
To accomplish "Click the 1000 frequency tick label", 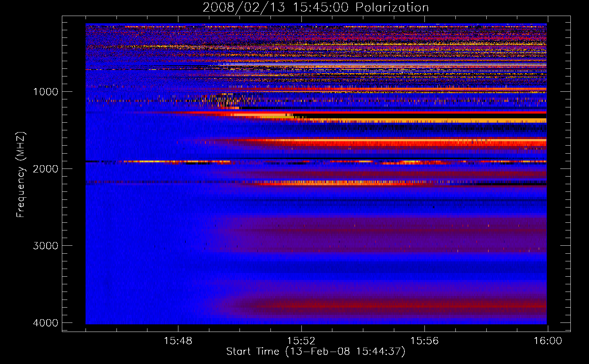I will coord(46,92).
